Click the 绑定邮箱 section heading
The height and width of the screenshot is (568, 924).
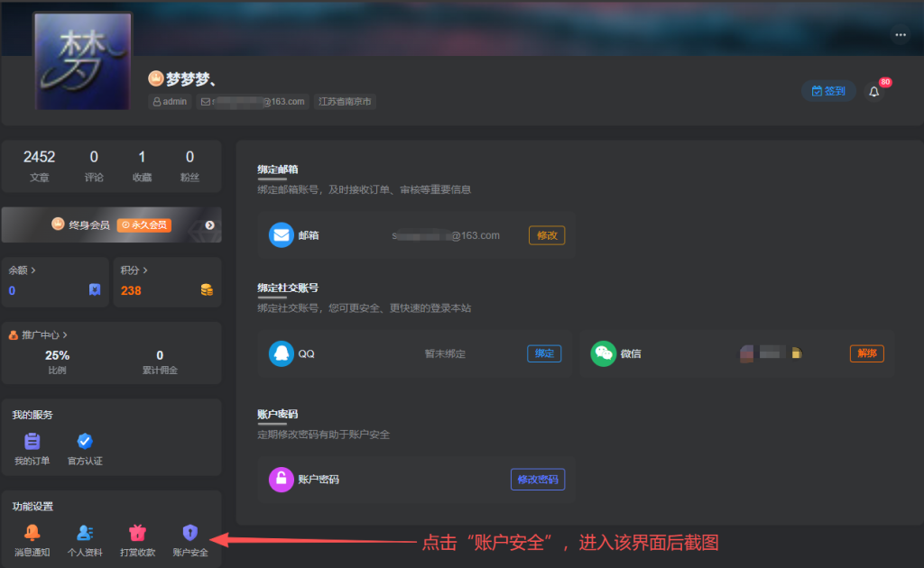[x=278, y=169]
